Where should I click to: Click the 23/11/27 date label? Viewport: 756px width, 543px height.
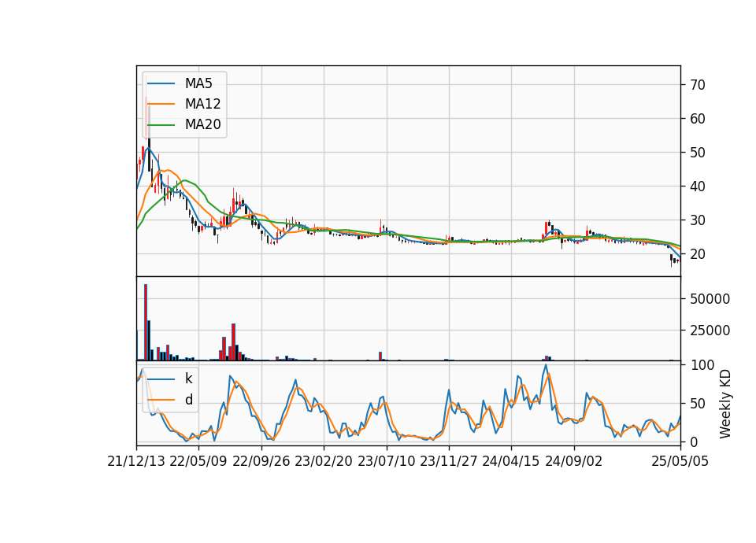pos(449,461)
